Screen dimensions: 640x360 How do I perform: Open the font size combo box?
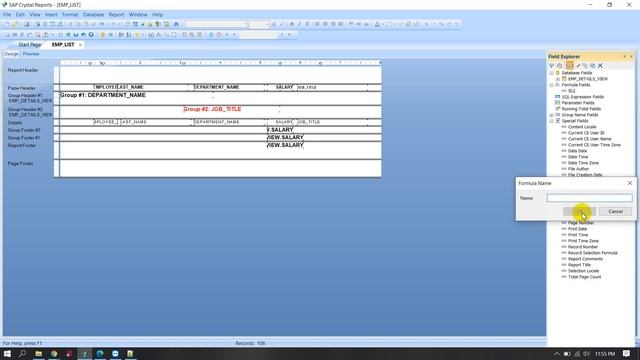[259, 24]
